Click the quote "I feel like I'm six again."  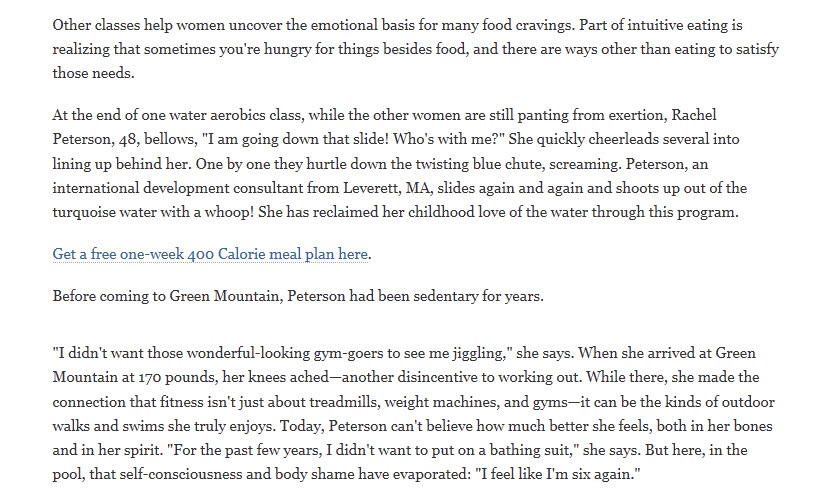(x=558, y=474)
